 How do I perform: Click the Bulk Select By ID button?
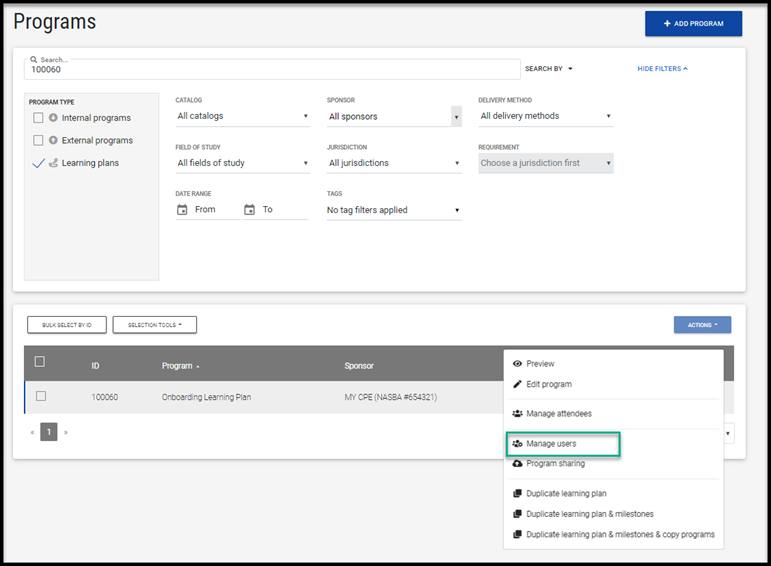pos(67,325)
